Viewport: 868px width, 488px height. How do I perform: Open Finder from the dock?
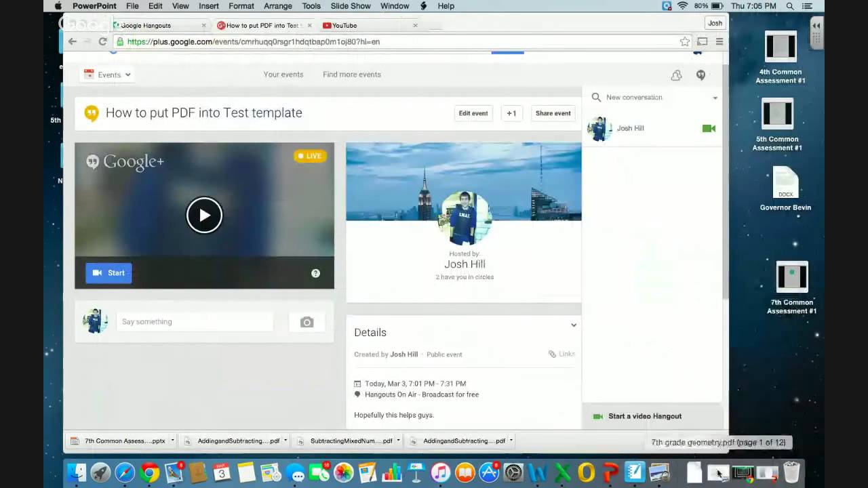[77, 472]
